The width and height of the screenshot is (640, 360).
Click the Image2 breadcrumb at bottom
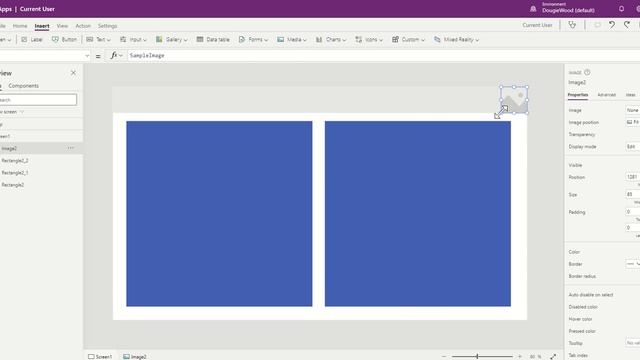[x=135, y=356]
